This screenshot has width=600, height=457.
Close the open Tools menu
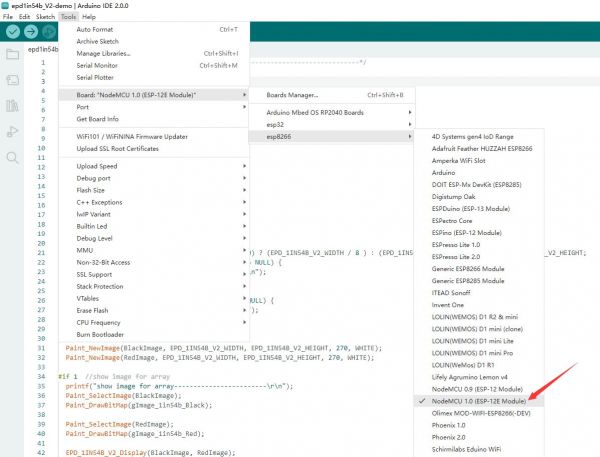coord(68,17)
